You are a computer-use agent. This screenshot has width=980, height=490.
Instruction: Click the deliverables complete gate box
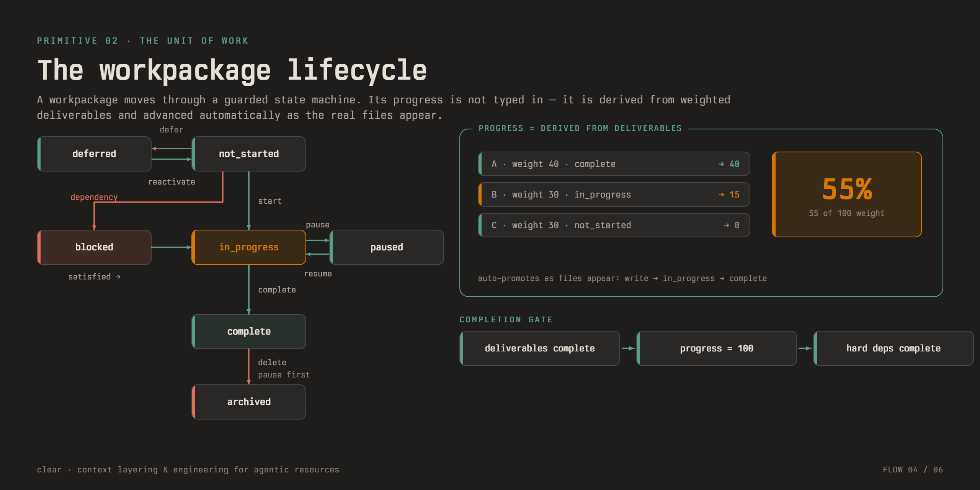click(540, 348)
